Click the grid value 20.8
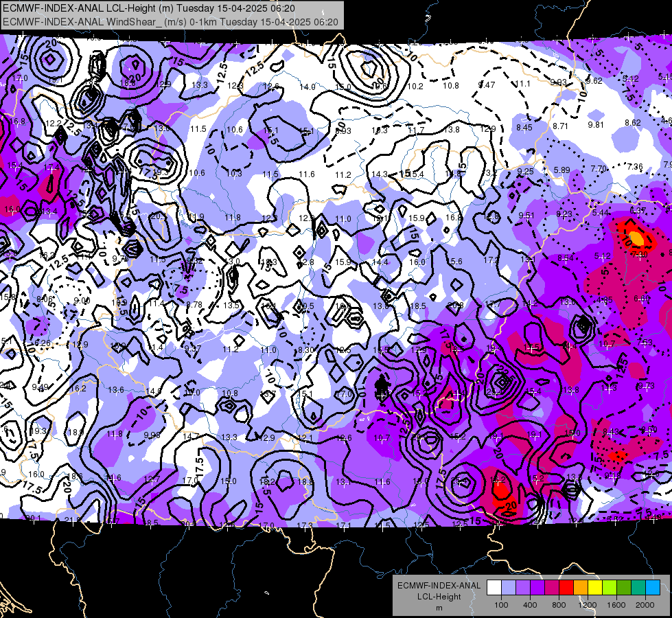672x618 pixels. point(455,306)
